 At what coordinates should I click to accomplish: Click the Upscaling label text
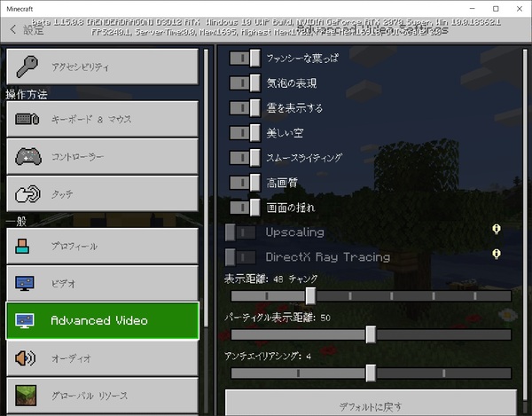295,232
